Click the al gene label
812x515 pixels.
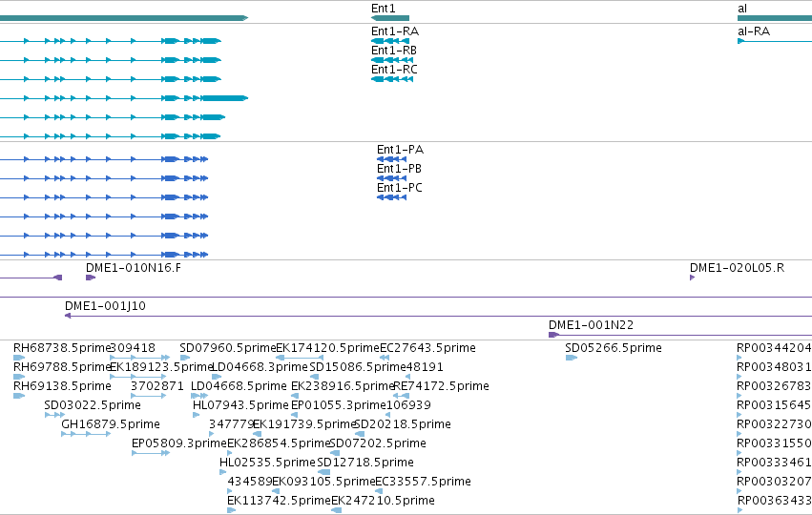point(742,9)
